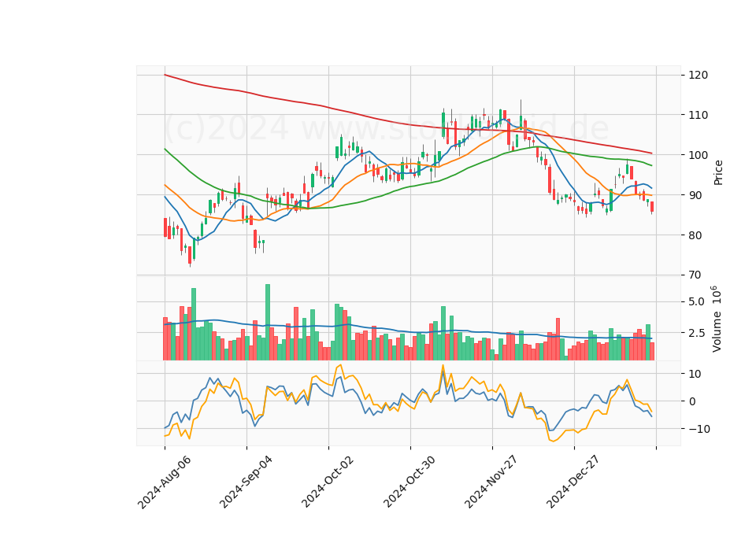Select the 90 price tick label
The image size is (756, 543).
pos(695,195)
